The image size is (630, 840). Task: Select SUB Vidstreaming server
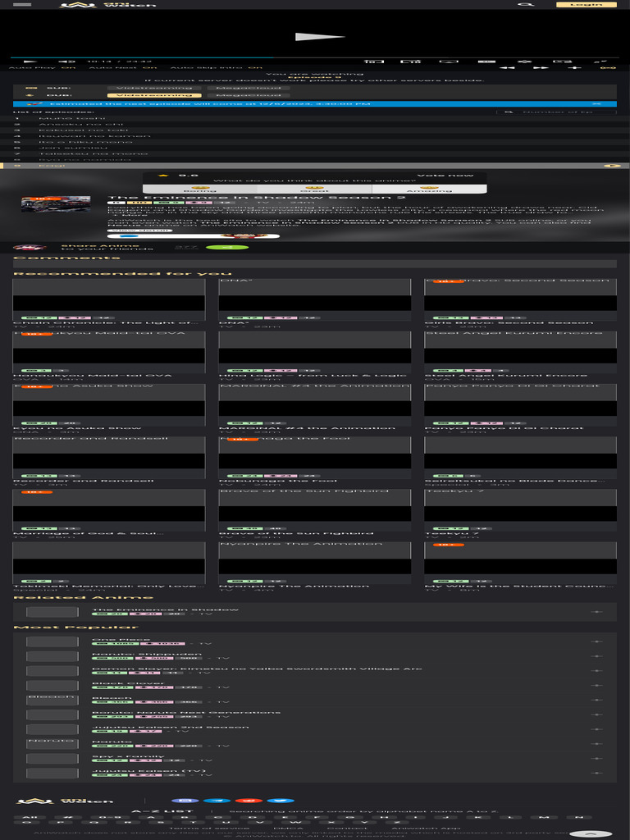click(x=155, y=87)
